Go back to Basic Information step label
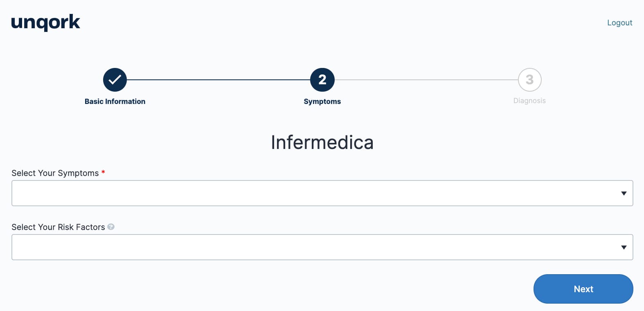The image size is (644, 311). pyautogui.click(x=115, y=101)
